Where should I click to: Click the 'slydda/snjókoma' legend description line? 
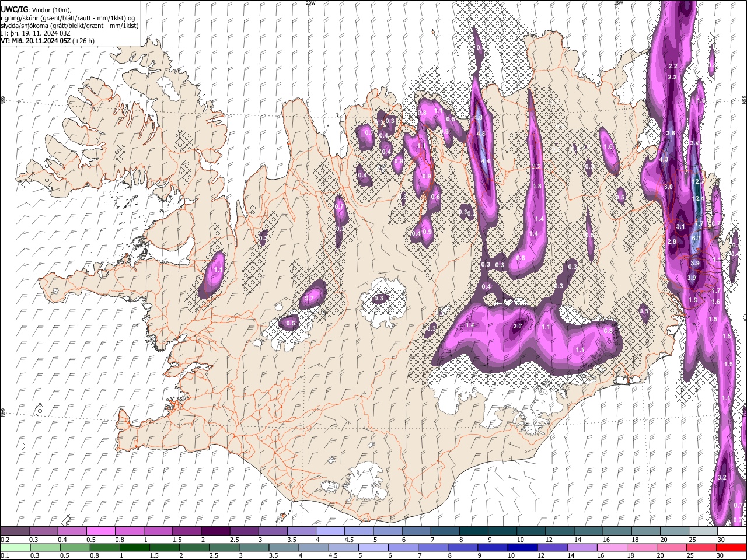[69, 26]
